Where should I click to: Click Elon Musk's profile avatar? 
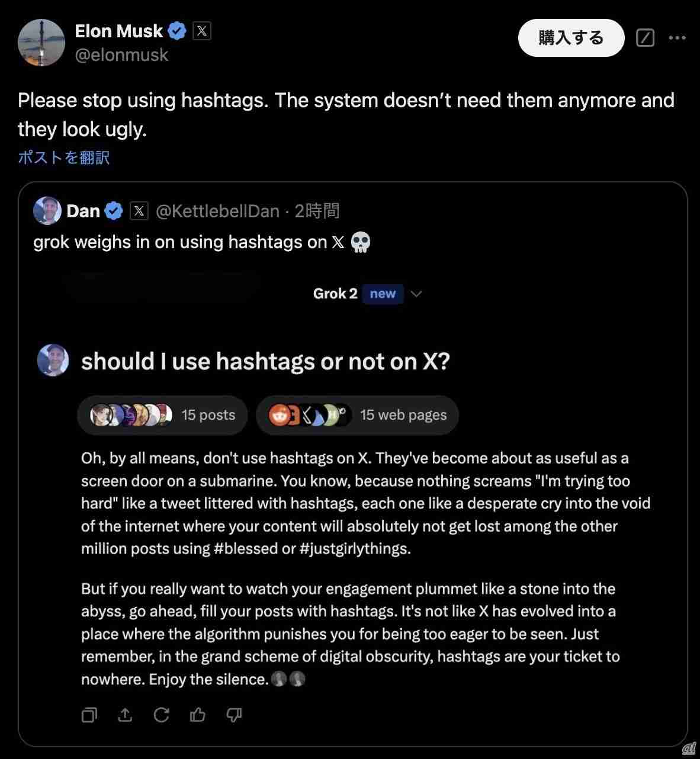tap(41, 42)
